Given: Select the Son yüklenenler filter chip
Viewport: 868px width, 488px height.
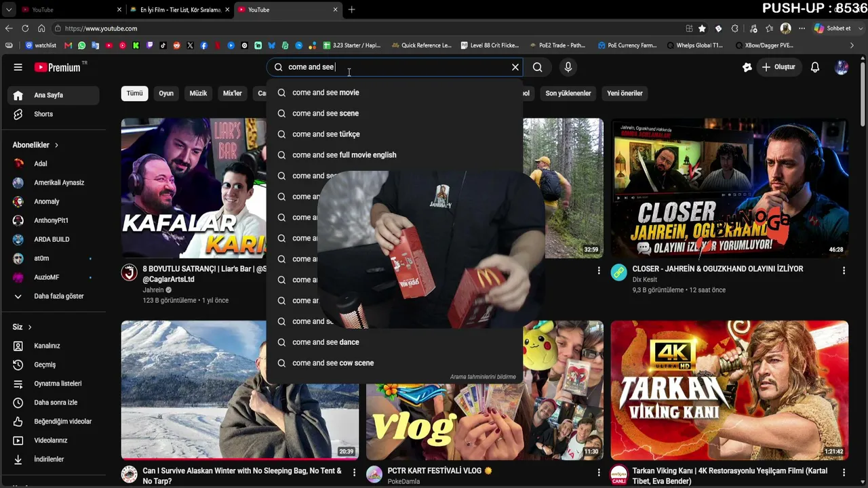Looking at the screenshot, I should point(568,94).
